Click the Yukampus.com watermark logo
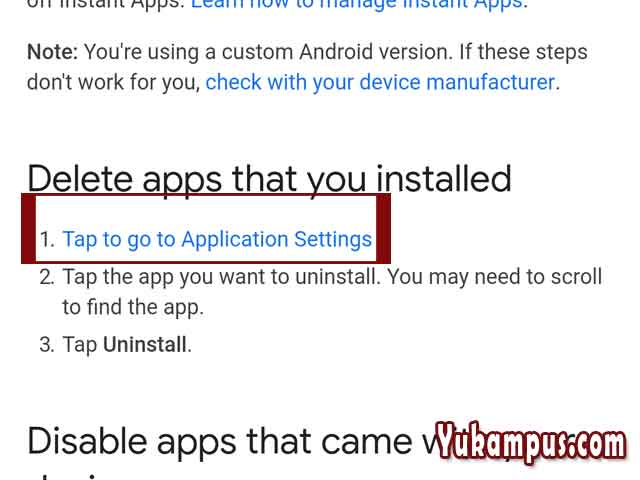This screenshot has width=640, height=480. (x=531, y=443)
